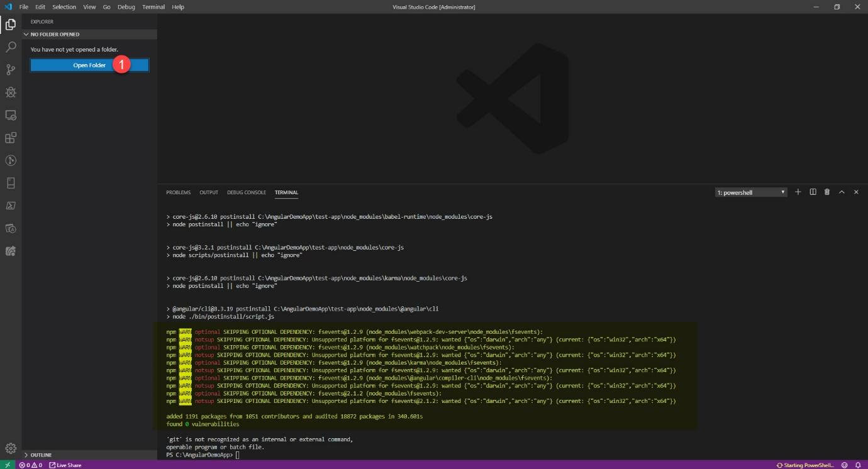This screenshot has height=469, width=868.
Task: Click the VS Code logo in title bar
Action: [x=8, y=7]
